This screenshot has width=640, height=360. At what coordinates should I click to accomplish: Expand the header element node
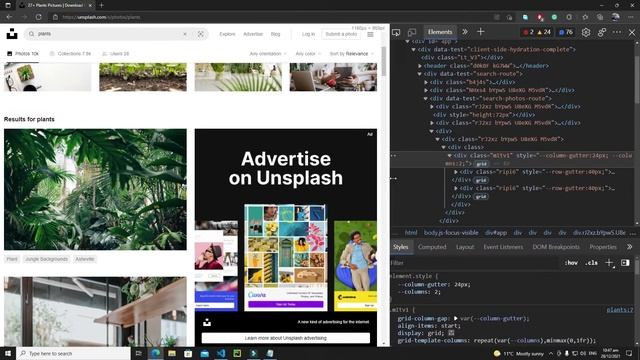[420, 66]
